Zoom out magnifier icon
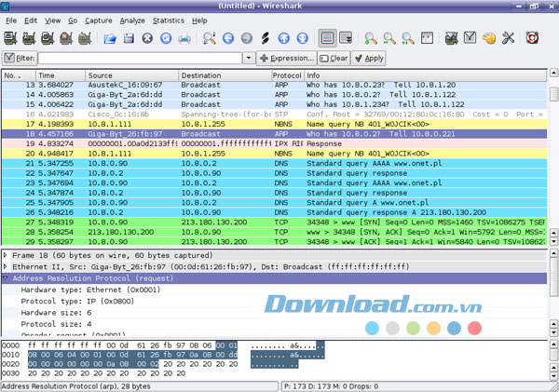The image size is (559, 392). (x=389, y=38)
